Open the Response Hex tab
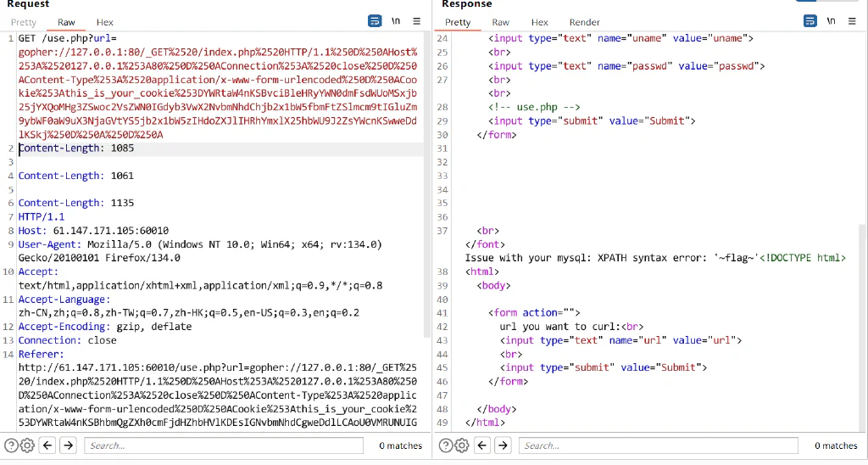This screenshot has width=868, height=465. tap(540, 22)
